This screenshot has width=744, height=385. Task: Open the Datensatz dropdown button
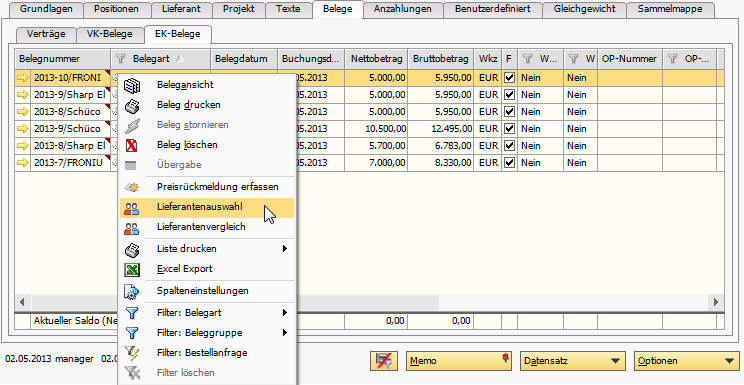[x=573, y=361]
